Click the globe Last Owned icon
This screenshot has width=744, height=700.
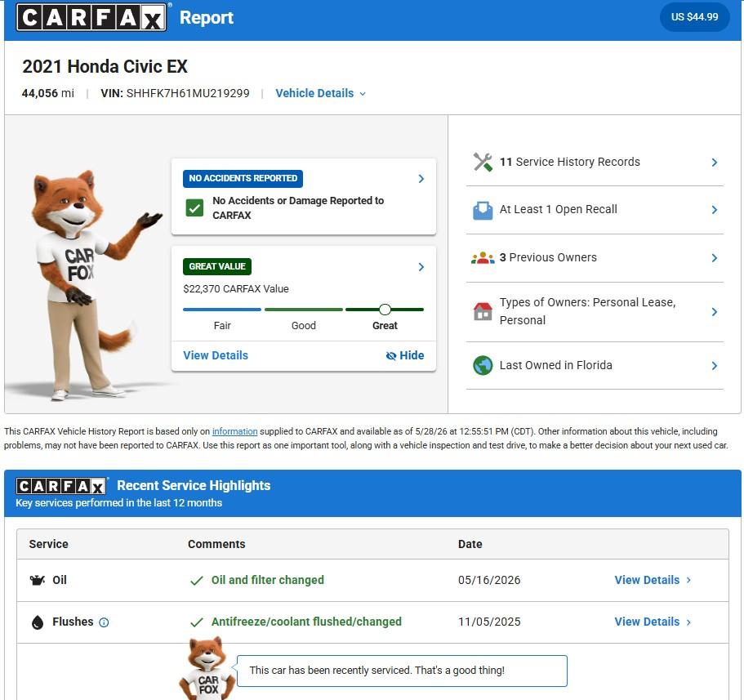pyautogui.click(x=483, y=365)
